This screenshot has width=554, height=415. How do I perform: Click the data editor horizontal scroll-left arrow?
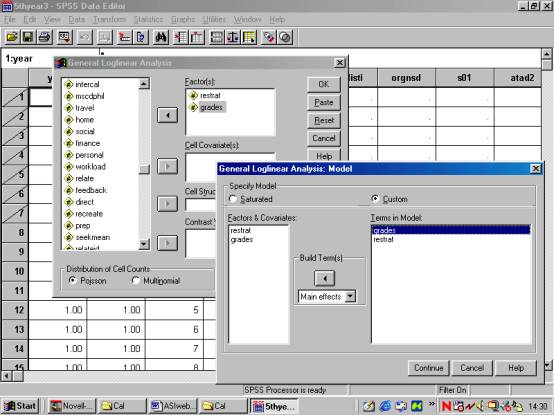click(x=7, y=376)
